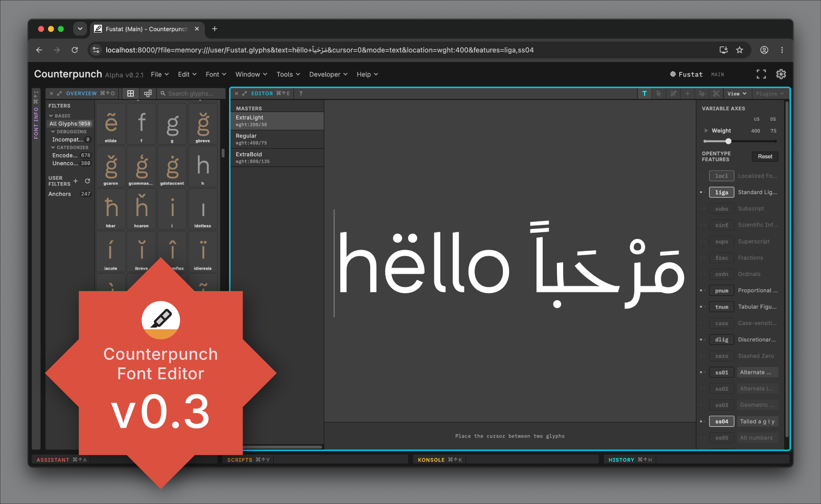Screen dimensions: 821x504
Task: Collapse the Debugging filter group
Action: pos(53,132)
